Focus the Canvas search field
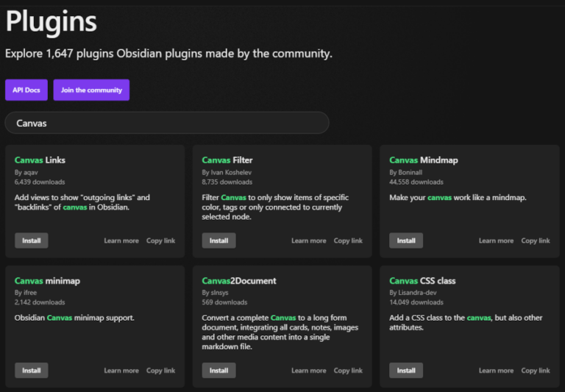 (x=167, y=123)
